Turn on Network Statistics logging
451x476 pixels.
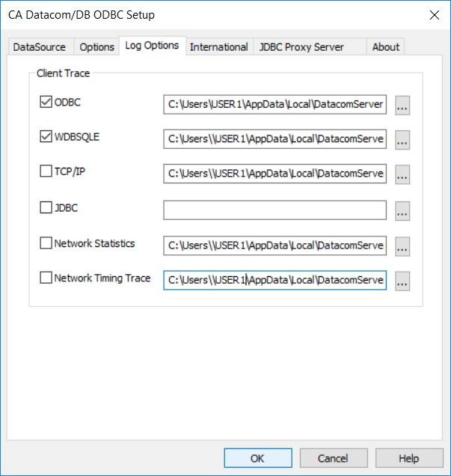[45, 243]
